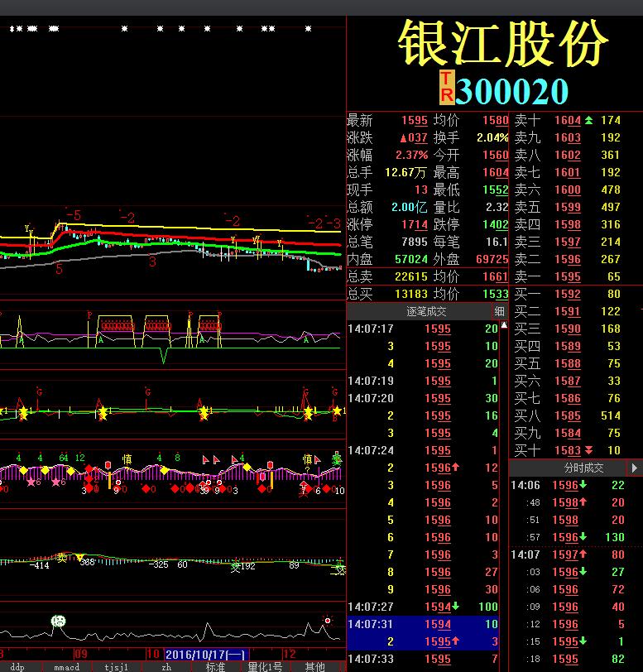Image resolution: width=643 pixels, height=672 pixels.
Task: Select the zh tab
Action: pos(166,667)
